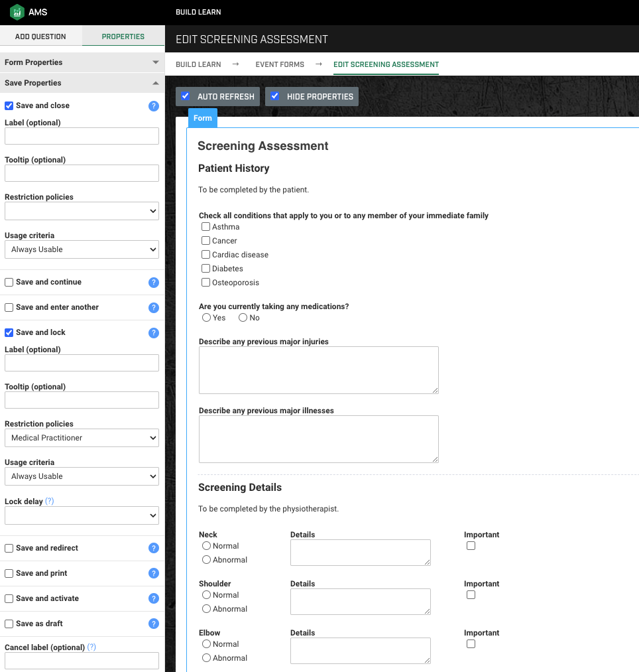Image resolution: width=639 pixels, height=672 pixels.
Task: Select Yes for currently taking medications
Action: click(206, 318)
